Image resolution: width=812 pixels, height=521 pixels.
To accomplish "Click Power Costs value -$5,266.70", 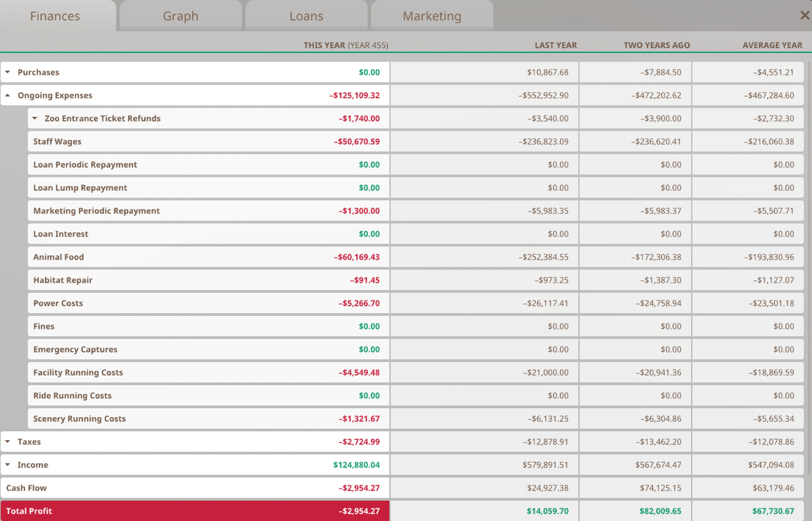I will point(359,303).
